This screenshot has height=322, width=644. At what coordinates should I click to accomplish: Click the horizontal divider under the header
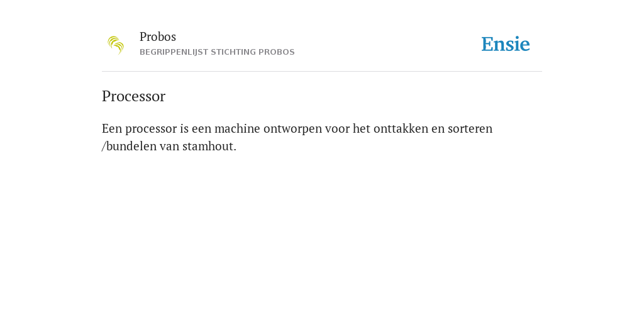(x=322, y=72)
